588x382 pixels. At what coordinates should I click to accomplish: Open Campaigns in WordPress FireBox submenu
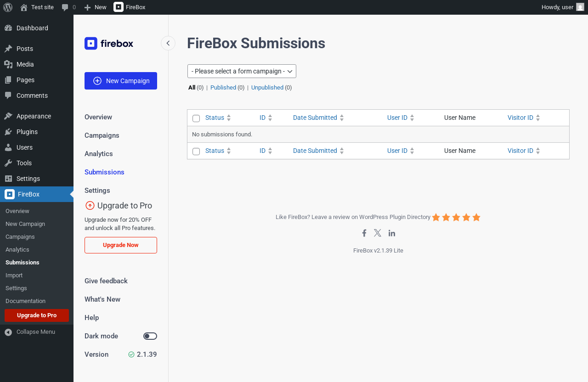37,237
